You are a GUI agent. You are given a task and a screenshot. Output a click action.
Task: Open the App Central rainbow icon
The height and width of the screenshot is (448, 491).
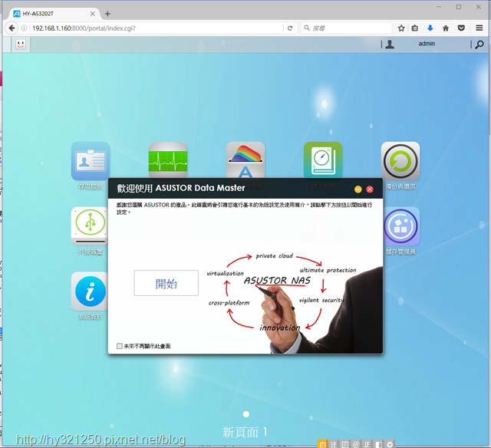coord(245,160)
